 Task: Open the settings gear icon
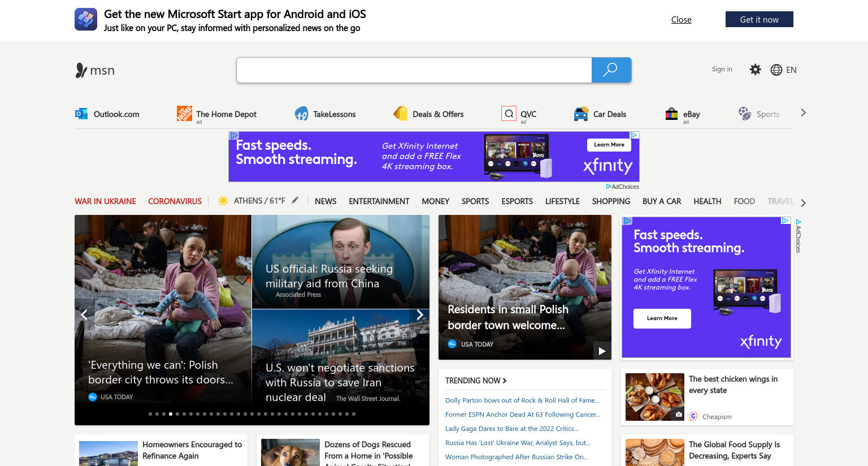tap(755, 70)
